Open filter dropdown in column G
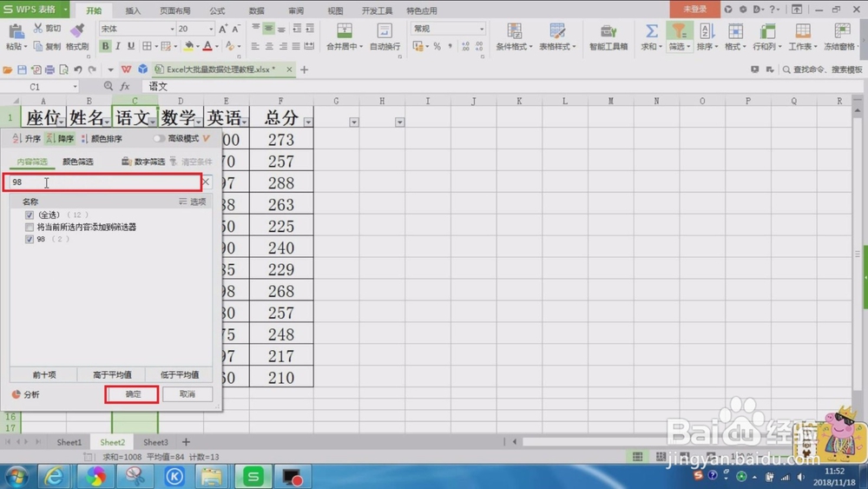Image resolution: width=868 pixels, height=489 pixels. coord(354,122)
